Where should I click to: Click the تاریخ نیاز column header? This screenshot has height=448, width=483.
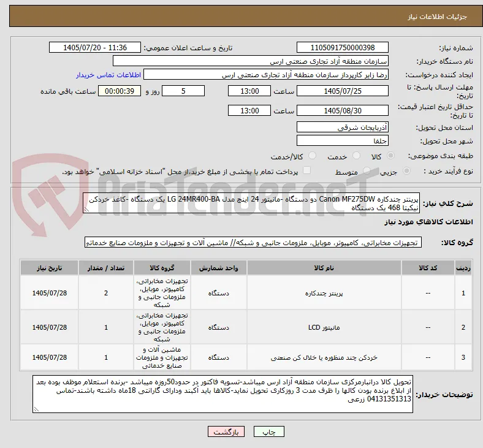49,268
